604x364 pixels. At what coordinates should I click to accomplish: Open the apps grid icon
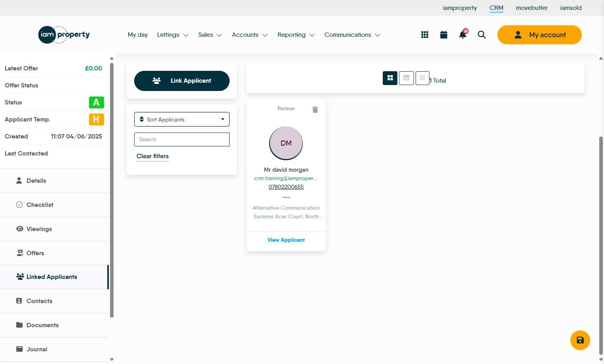point(425,35)
